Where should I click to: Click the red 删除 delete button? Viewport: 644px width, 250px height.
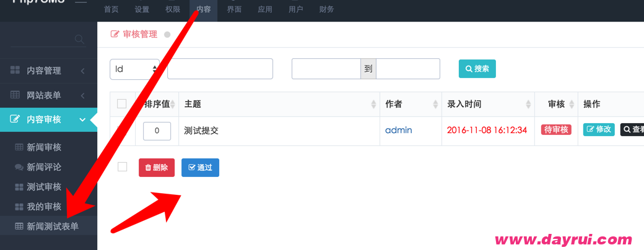tap(157, 168)
